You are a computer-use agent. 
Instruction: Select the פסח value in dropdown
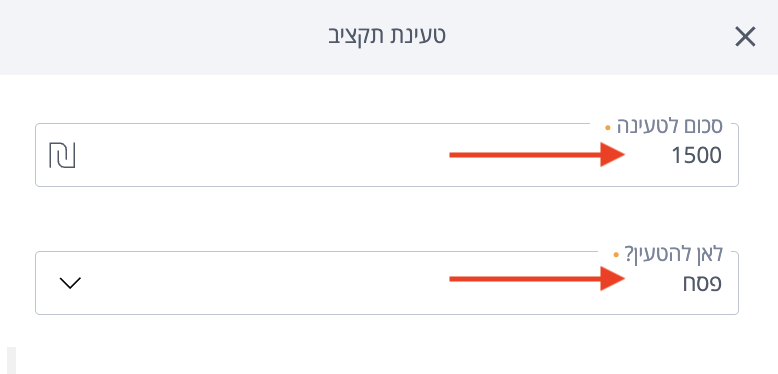coord(702,284)
